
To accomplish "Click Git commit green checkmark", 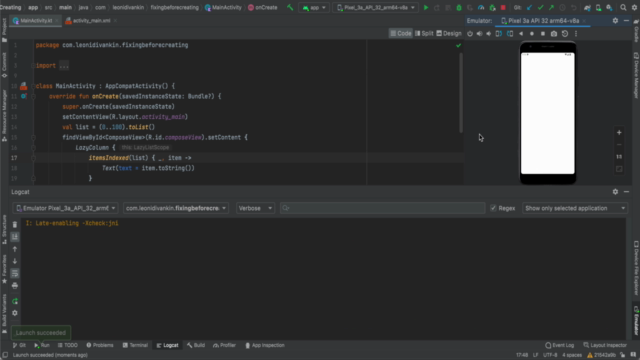I will 540,8.
